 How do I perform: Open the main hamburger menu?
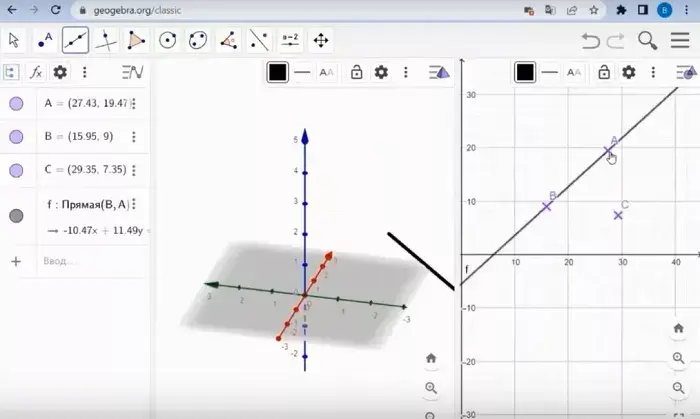click(680, 41)
